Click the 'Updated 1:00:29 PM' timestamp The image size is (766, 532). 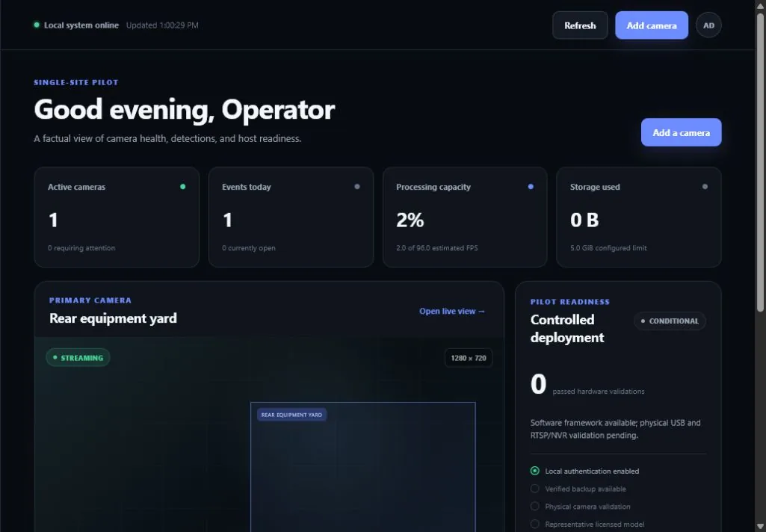click(x=162, y=25)
